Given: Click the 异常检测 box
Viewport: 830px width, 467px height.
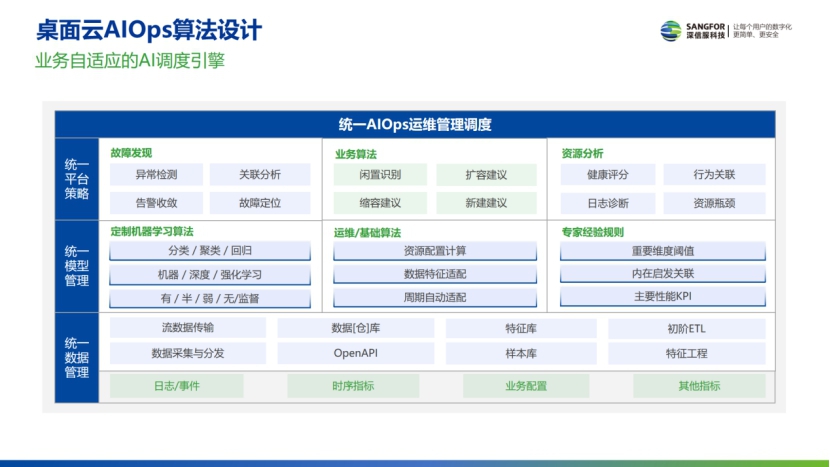Looking at the screenshot, I should [156, 175].
